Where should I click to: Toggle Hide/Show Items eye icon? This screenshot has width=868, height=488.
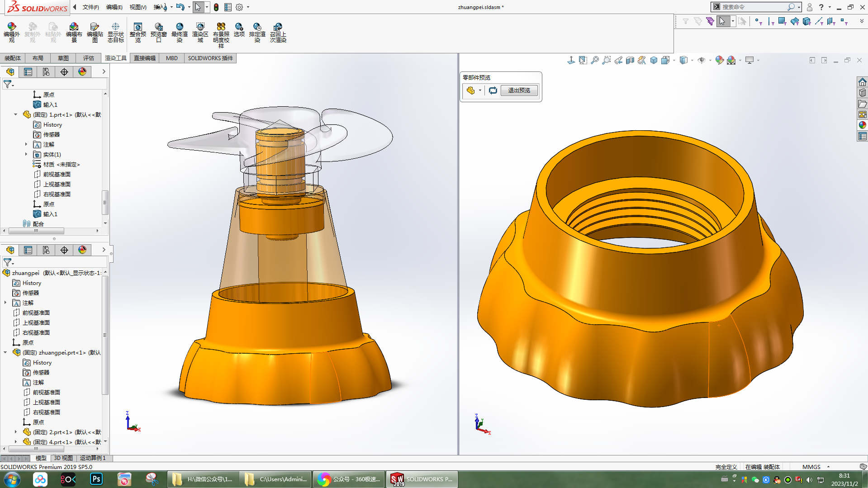[x=701, y=60]
